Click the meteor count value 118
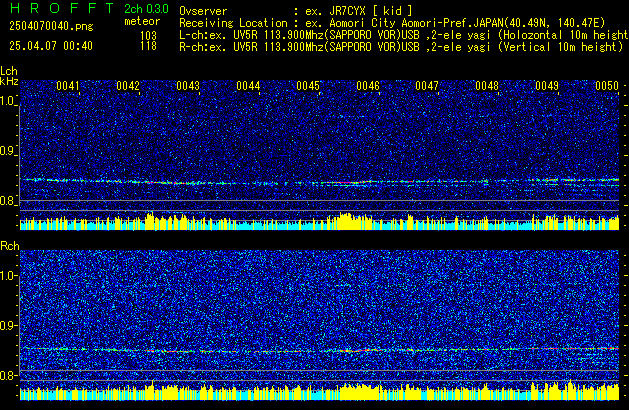The image size is (629, 410). (x=148, y=46)
